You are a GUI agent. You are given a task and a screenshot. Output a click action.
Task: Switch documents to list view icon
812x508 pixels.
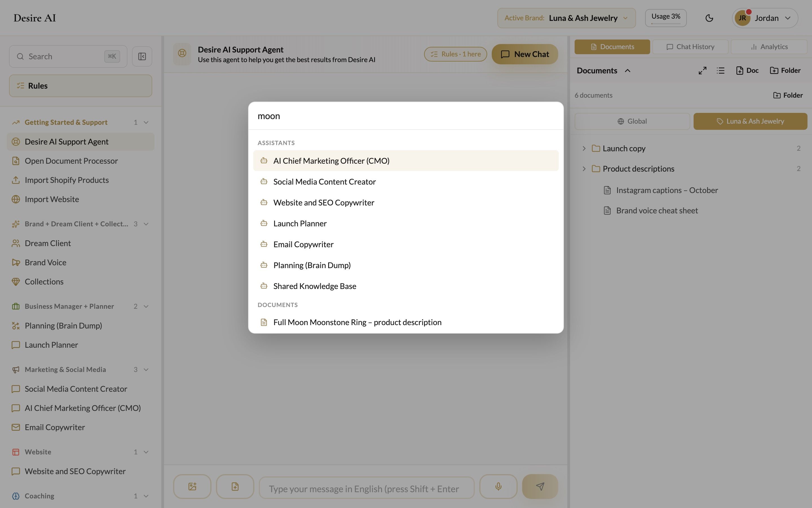(x=720, y=71)
